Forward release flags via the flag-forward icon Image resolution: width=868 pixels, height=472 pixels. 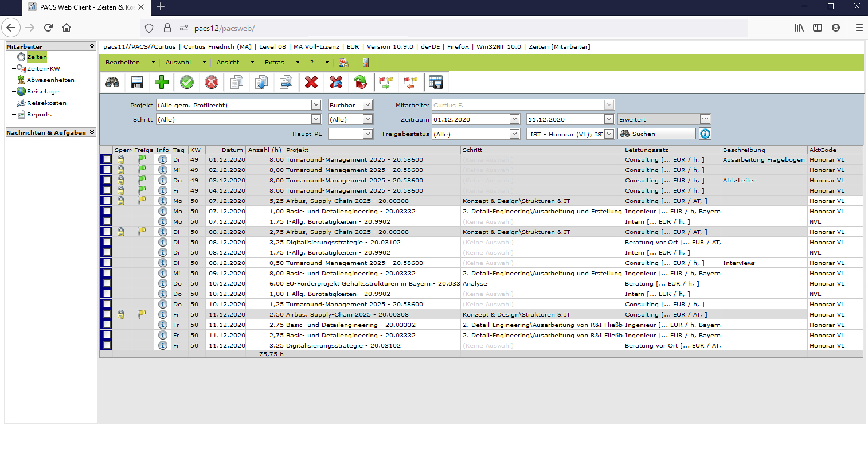coord(386,82)
